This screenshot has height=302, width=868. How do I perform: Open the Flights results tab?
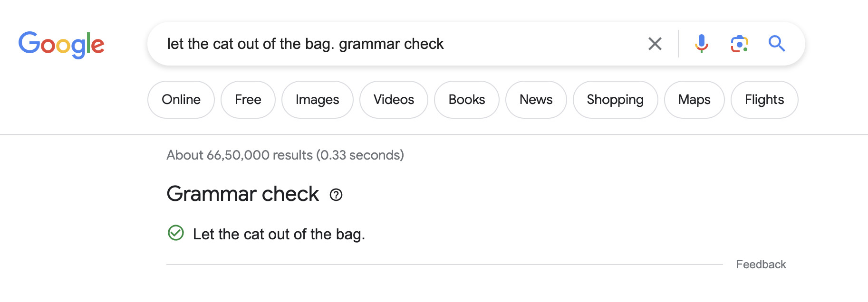764,100
